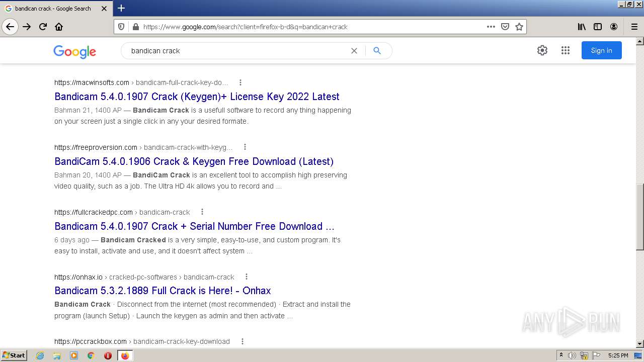644x362 pixels.
Task: Reload the current page
Action: [43, 27]
